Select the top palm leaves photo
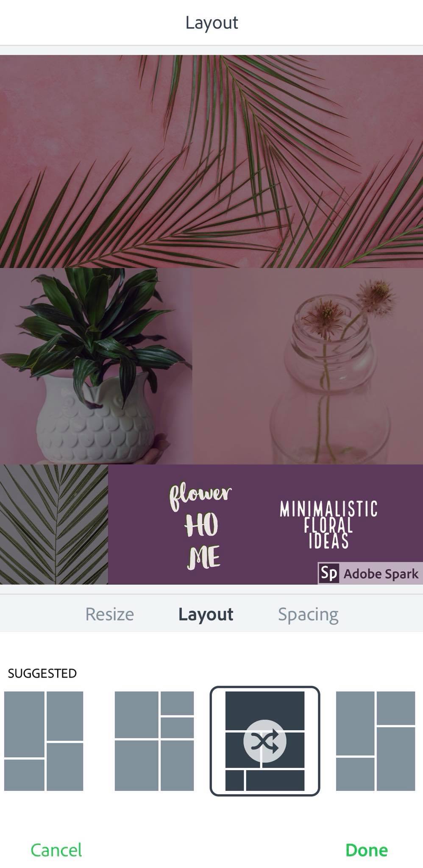Viewport: 423px width, 868px height. [211, 161]
